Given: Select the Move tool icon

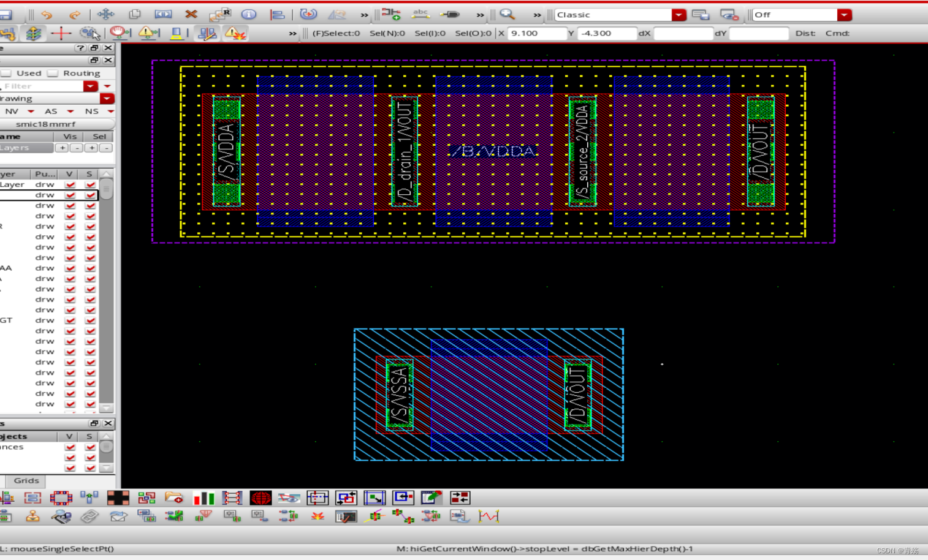Looking at the screenshot, I should coord(105,14).
